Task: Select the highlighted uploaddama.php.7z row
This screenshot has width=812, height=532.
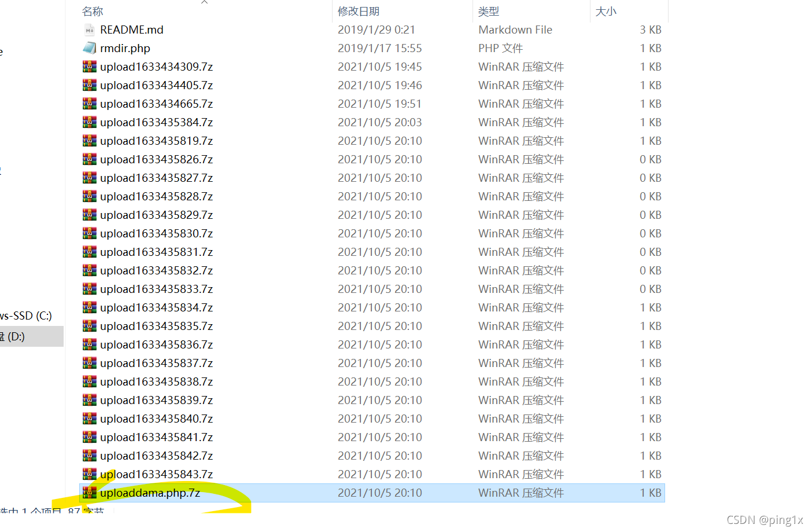Action: (150, 493)
